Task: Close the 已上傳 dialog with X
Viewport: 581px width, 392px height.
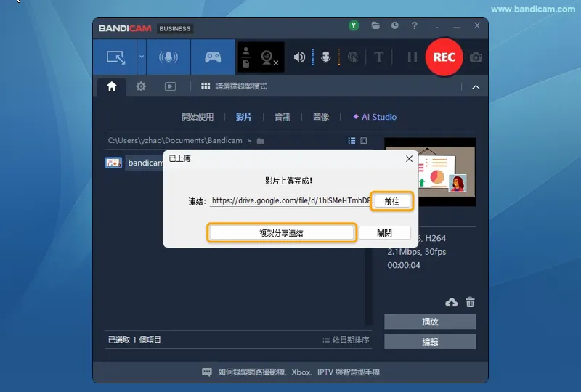Action: click(409, 158)
